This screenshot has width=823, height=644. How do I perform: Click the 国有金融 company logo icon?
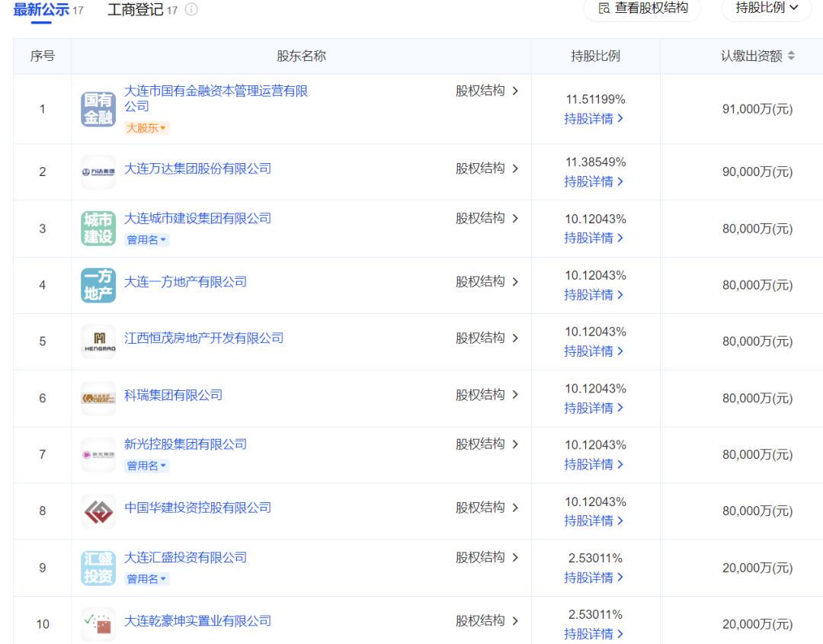[x=98, y=109]
